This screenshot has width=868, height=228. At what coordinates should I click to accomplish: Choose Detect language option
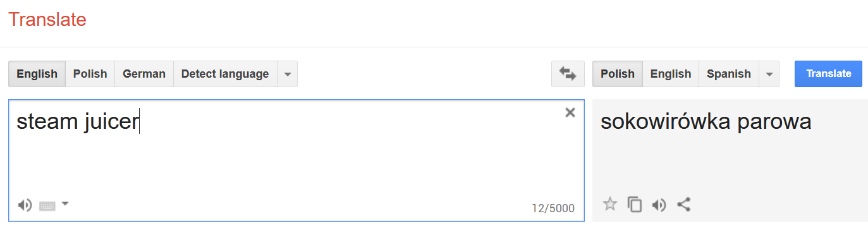click(x=225, y=74)
